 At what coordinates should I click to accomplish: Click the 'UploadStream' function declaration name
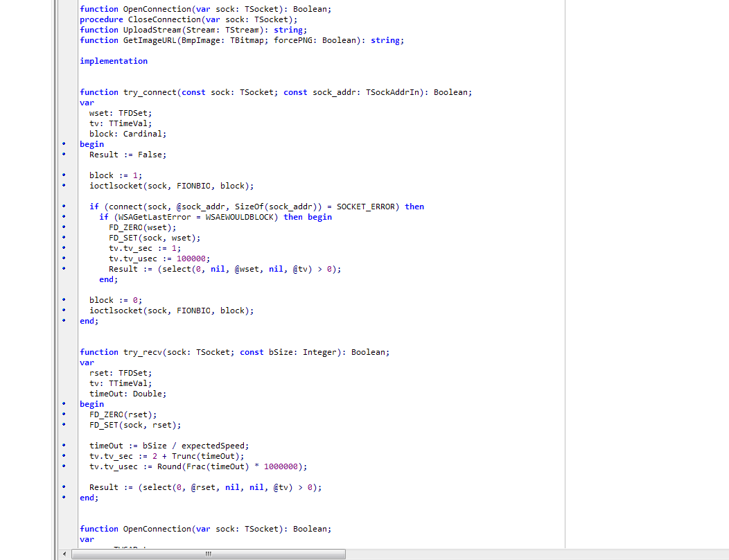(x=152, y=30)
